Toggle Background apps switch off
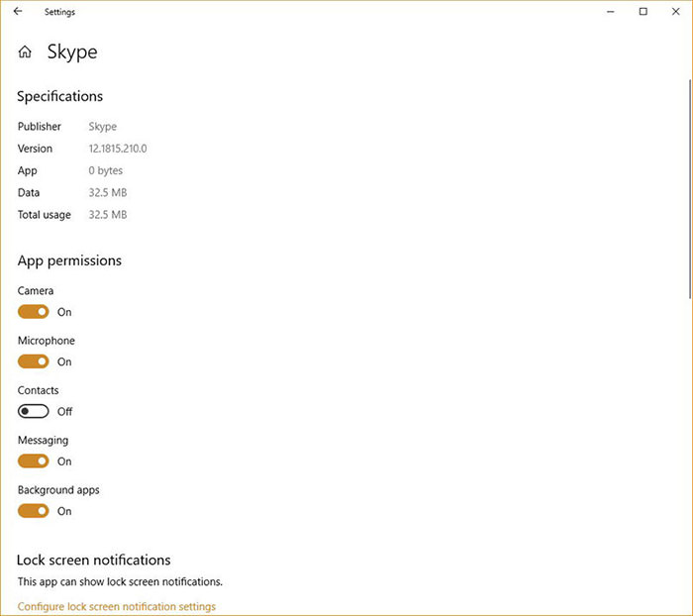 pyautogui.click(x=33, y=511)
